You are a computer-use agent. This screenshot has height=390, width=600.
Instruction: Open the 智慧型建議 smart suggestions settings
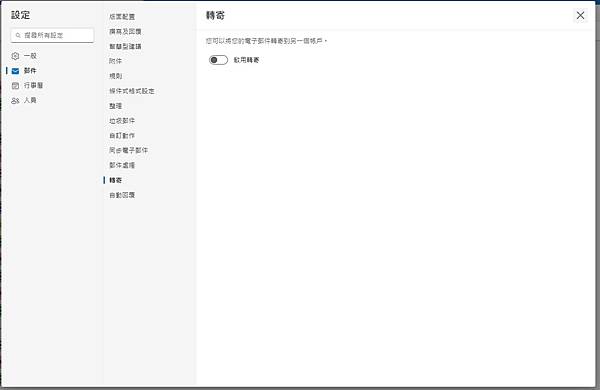[125, 46]
